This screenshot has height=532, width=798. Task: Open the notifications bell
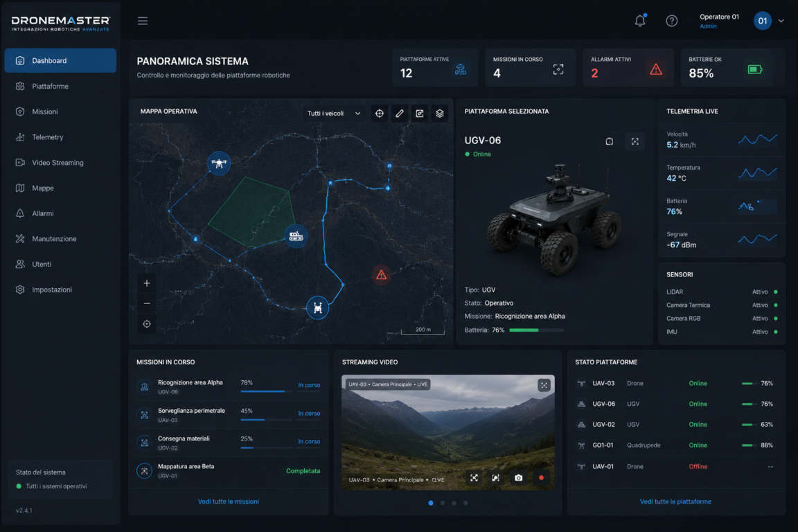point(640,20)
